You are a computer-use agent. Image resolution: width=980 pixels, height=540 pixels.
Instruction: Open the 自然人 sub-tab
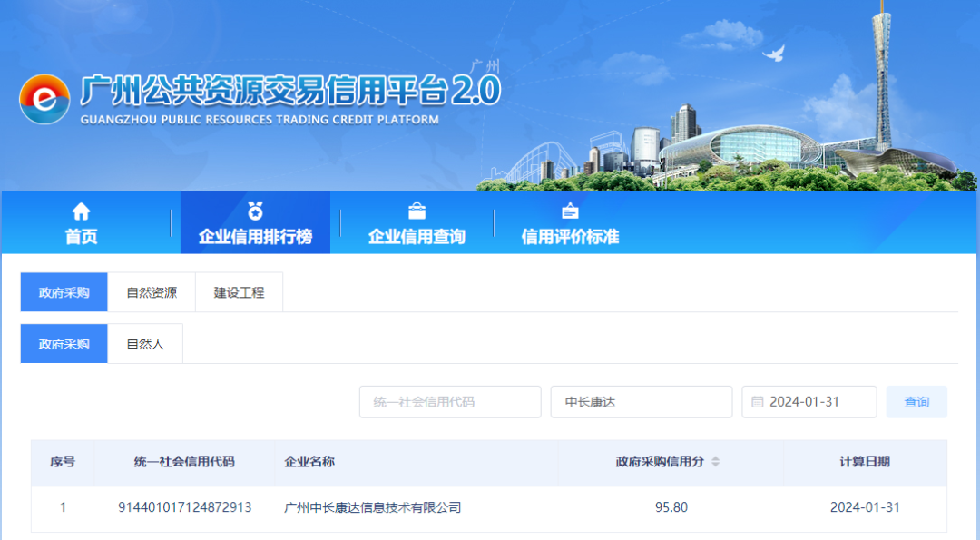(145, 344)
